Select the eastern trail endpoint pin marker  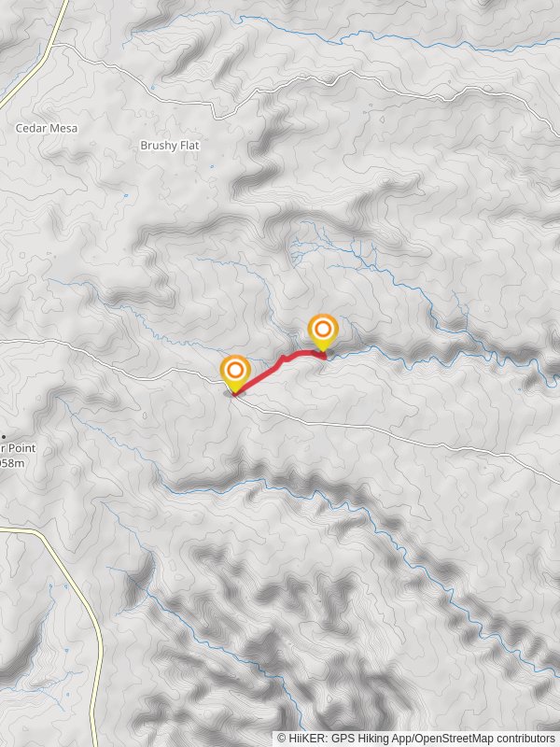point(323,333)
